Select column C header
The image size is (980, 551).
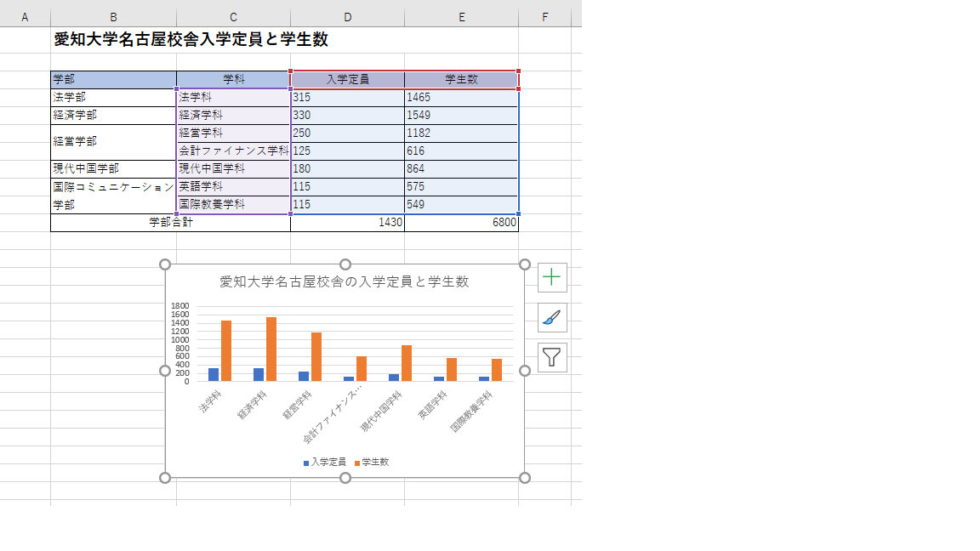[233, 17]
